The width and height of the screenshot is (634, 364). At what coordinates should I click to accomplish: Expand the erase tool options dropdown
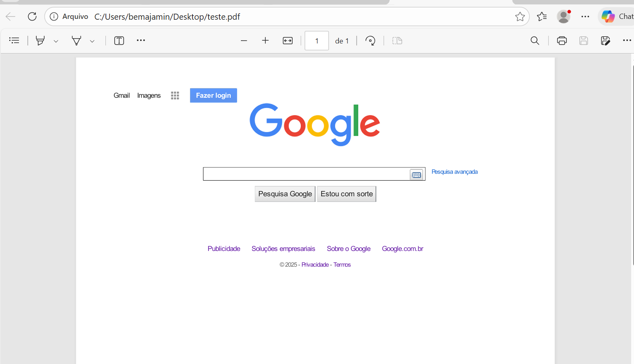click(x=92, y=41)
